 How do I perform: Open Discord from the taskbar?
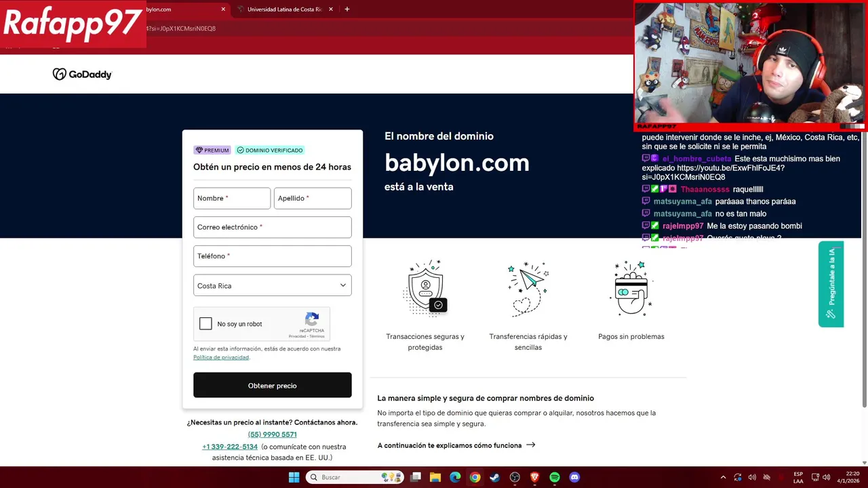574,477
